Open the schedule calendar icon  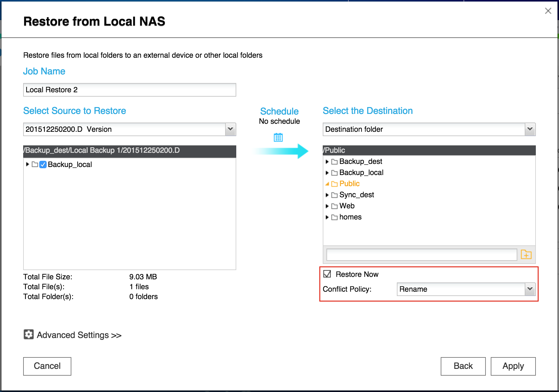click(278, 137)
